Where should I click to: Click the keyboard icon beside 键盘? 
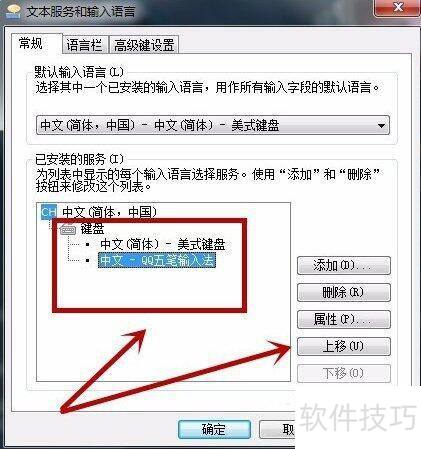(x=68, y=229)
